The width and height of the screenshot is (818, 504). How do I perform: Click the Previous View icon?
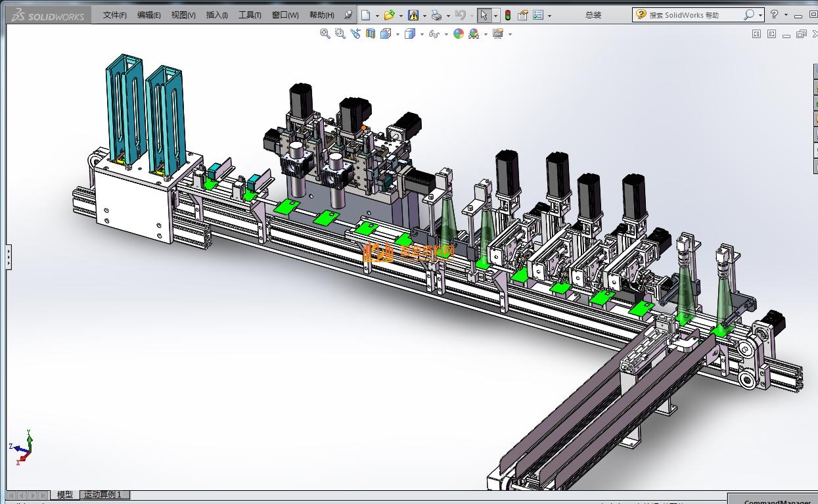pos(355,34)
